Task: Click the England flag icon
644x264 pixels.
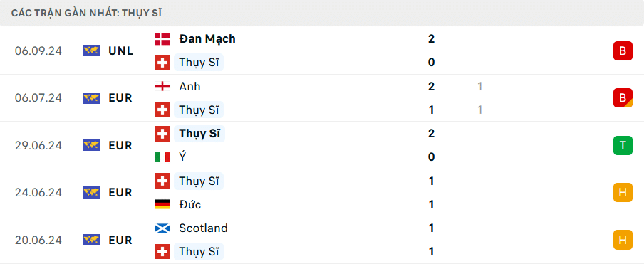Action: coord(162,87)
